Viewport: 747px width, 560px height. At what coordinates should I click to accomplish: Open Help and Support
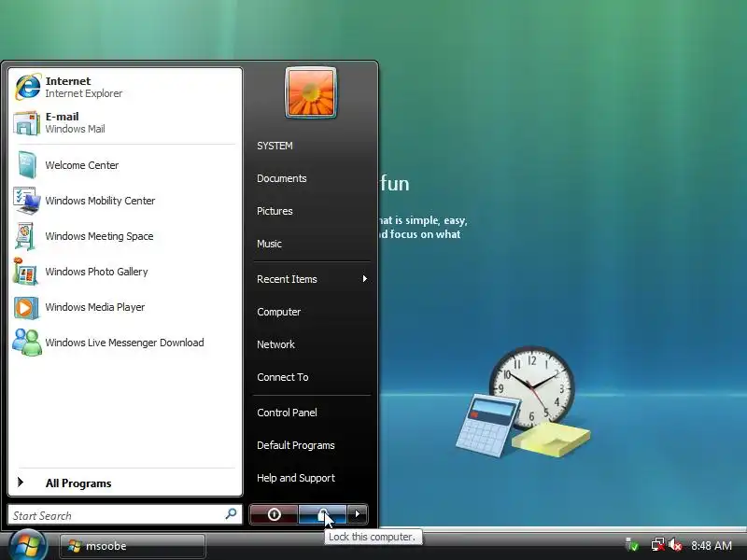[x=296, y=478]
